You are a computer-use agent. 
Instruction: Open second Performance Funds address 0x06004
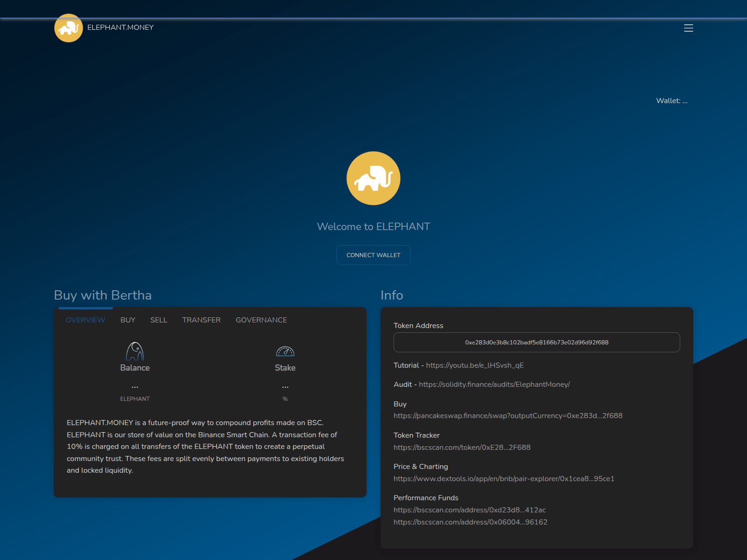[470, 522]
